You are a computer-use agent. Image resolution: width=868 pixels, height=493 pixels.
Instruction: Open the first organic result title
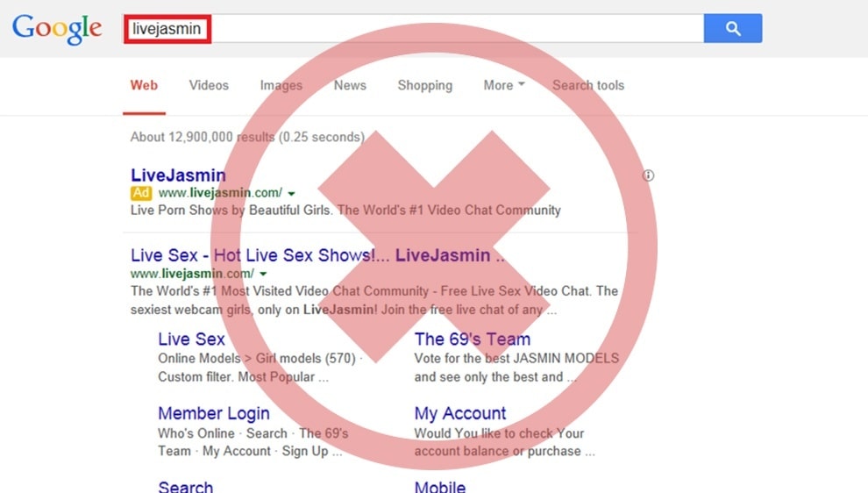[317, 255]
